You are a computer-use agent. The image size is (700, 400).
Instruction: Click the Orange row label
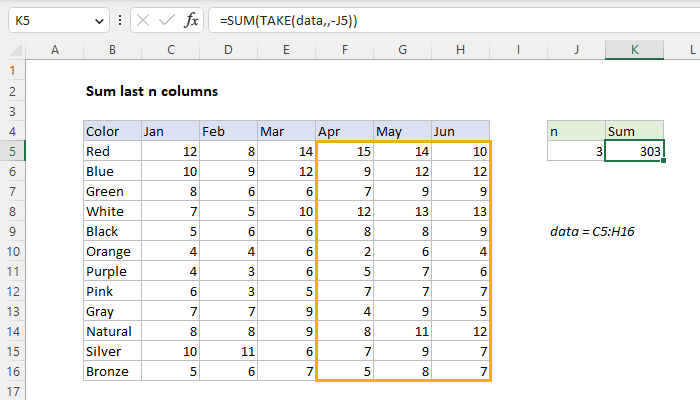[112, 251]
